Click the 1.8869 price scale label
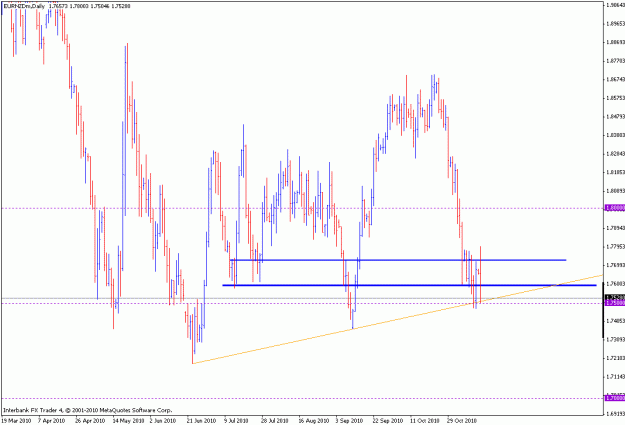 pyautogui.click(x=615, y=42)
